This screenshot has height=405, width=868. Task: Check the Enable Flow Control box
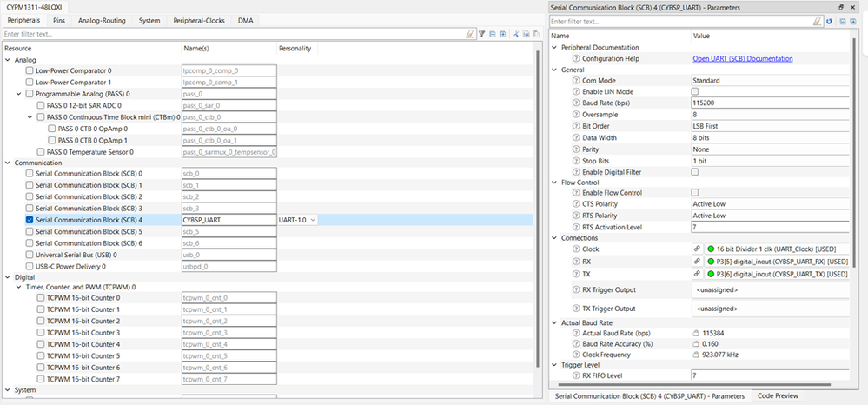pos(694,193)
